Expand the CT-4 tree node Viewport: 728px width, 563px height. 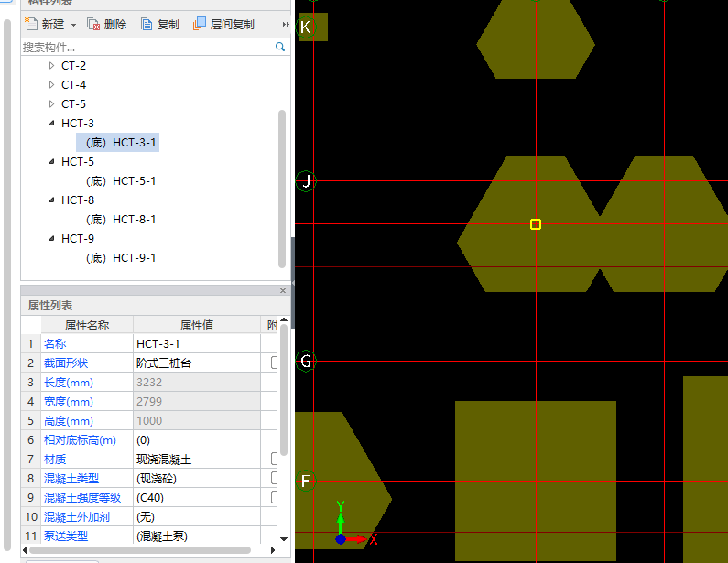pos(51,84)
